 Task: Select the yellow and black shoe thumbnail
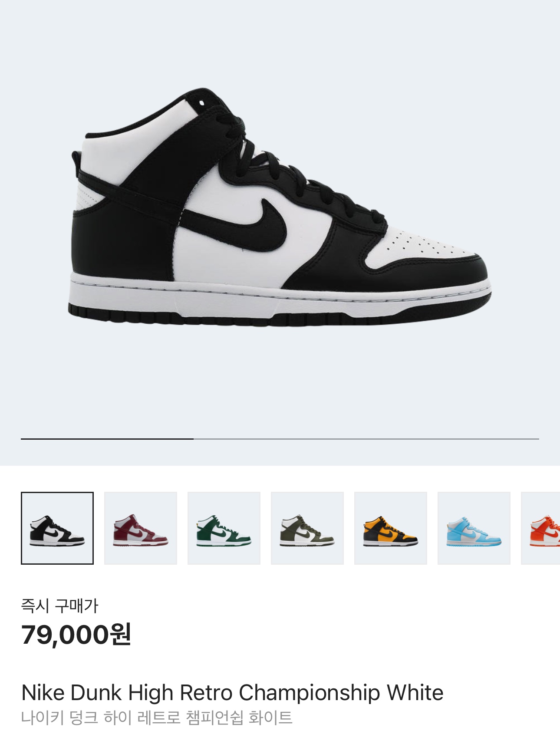pos(391,528)
